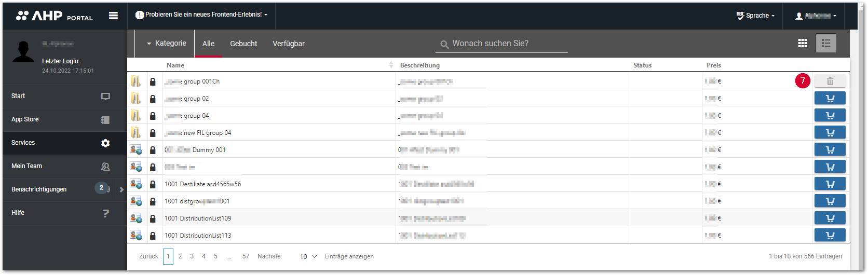The height and width of the screenshot is (275, 868).
Task: Add 1001 DistributionList113 to cart
Action: coord(830,235)
